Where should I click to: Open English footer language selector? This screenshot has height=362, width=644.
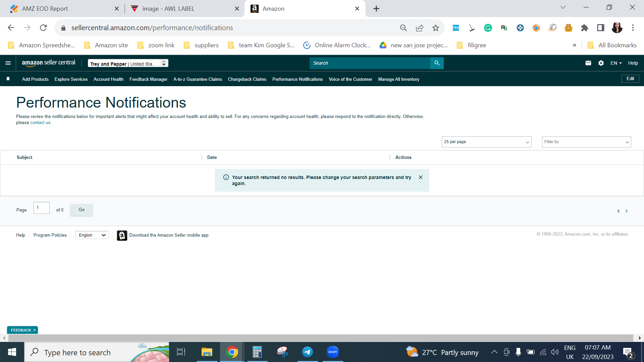point(92,235)
